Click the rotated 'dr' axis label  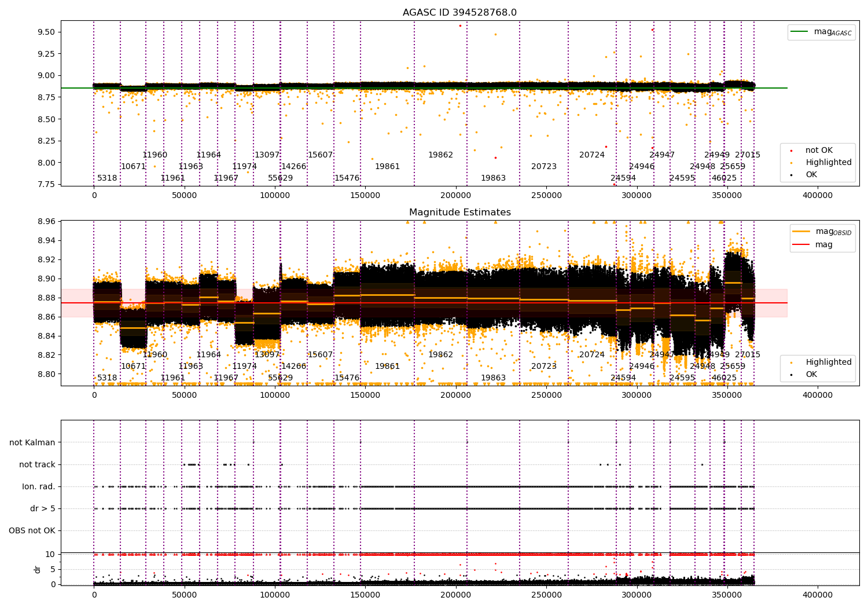pos(38,570)
